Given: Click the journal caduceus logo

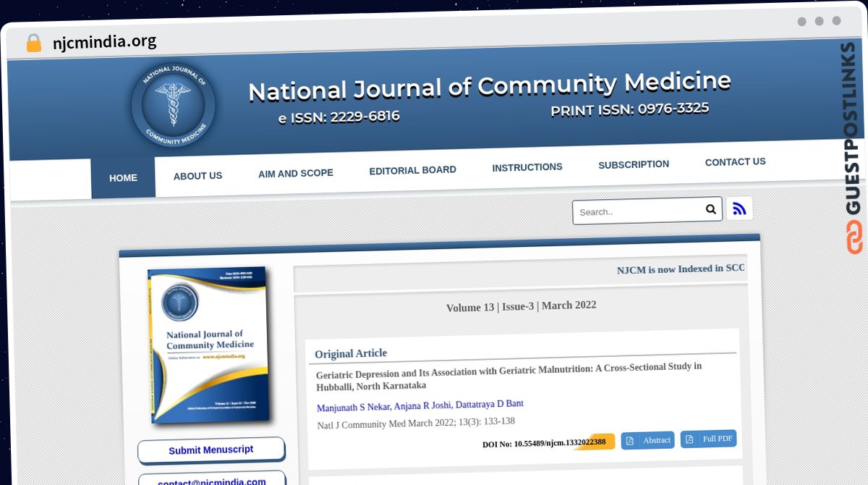Looking at the screenshot, I should (x=173, y=105).
